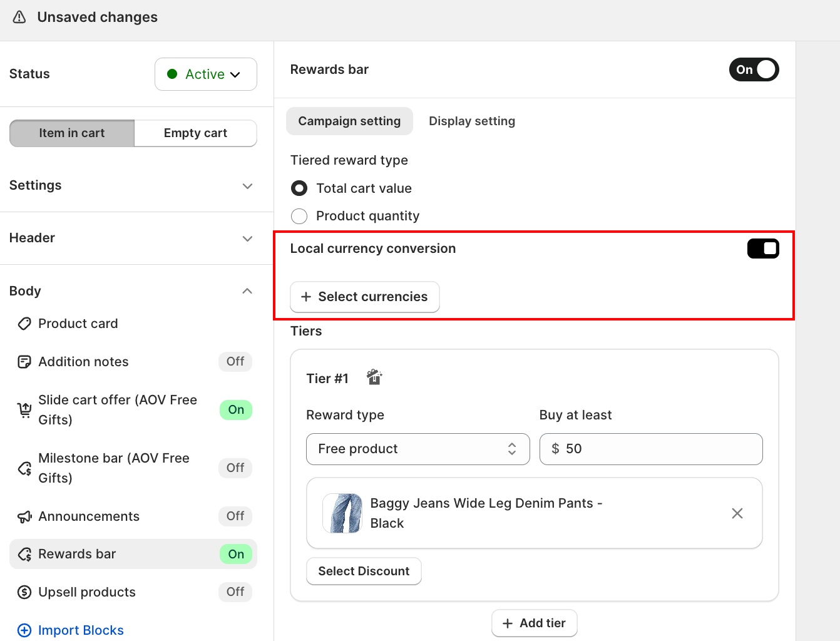Click the Announcements megaphone icon
The width and height of the screenshot is (840, 641).
pyautogui.click(x=24, y=516)
